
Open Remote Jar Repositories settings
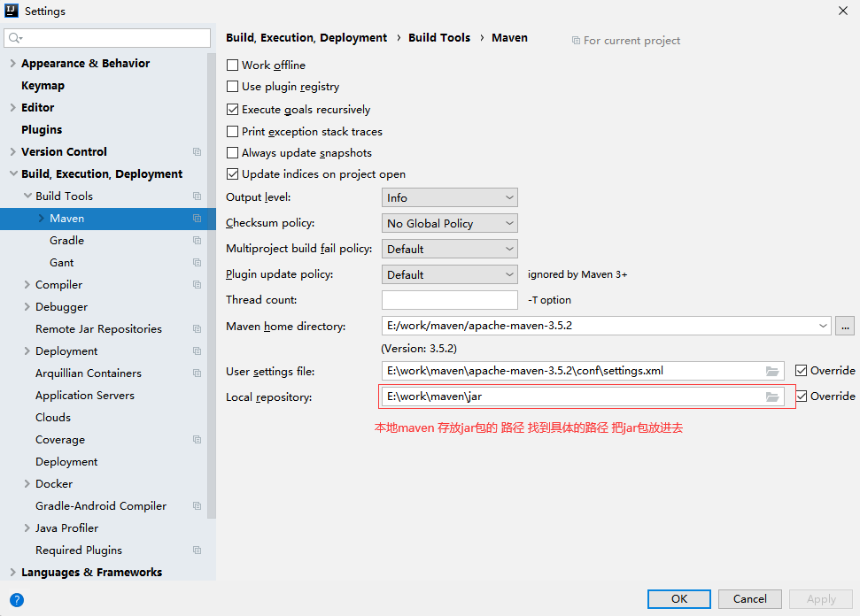[98, 329]
